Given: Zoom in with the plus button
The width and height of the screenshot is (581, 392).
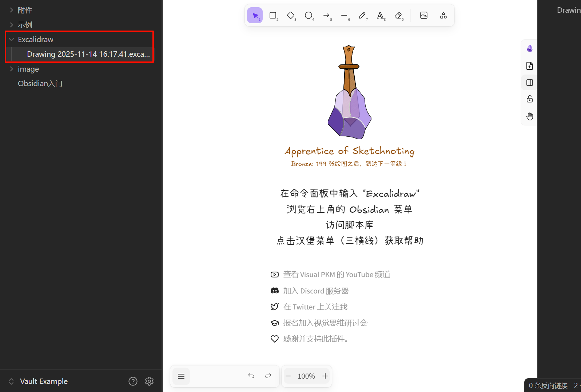Looking at the screenshot, I should [325, 376].
